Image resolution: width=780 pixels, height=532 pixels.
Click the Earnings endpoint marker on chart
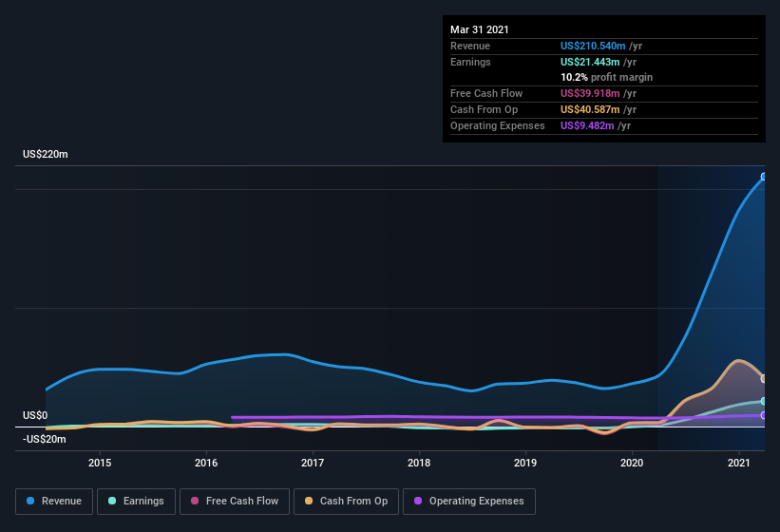point(764,401)
